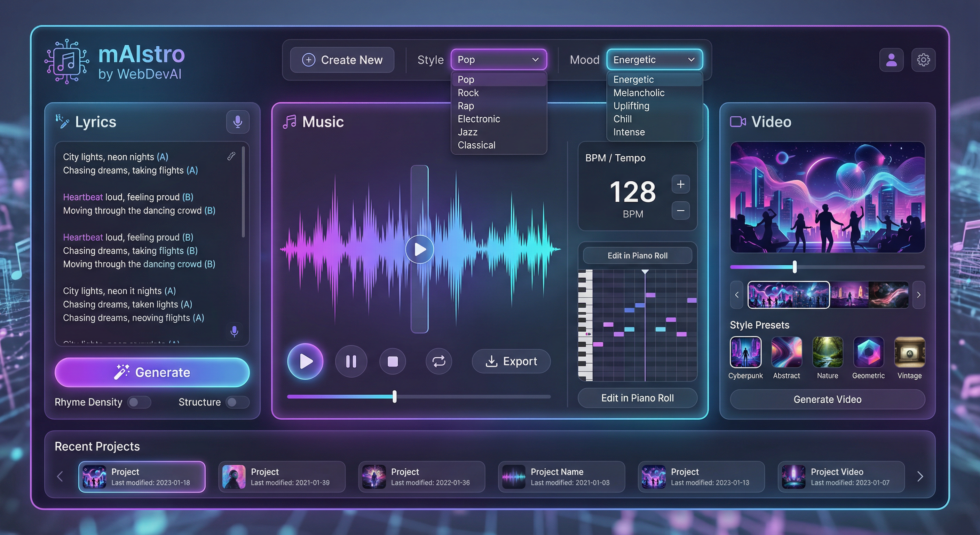The width and height of the screenshot is (980, 535).
Task: Stop the music playback
Action: [393, 361]
